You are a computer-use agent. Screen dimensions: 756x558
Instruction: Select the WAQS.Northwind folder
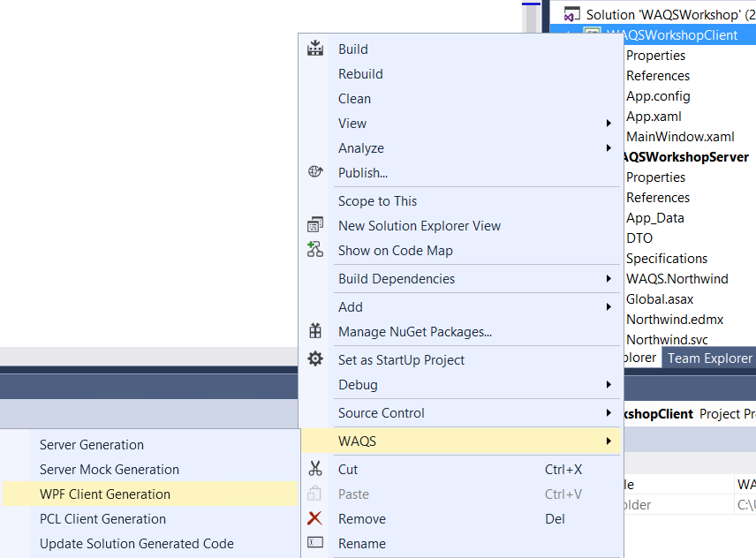point(677,279)
